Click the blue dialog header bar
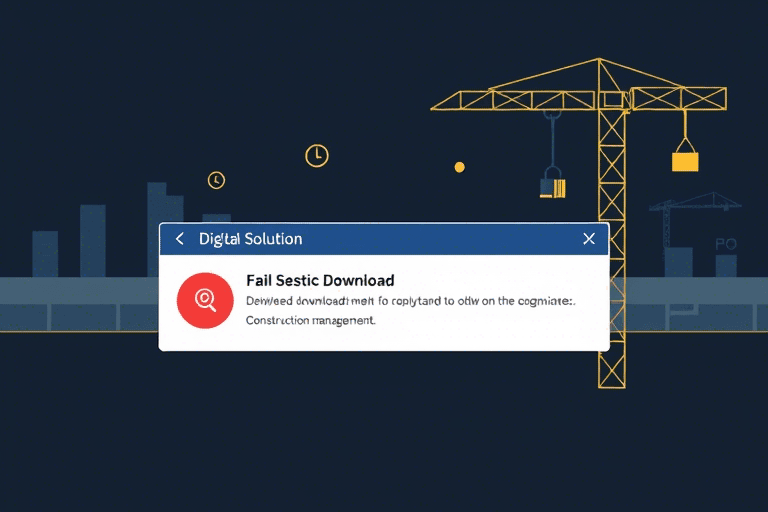768x512 pixels. click(384, 239)
